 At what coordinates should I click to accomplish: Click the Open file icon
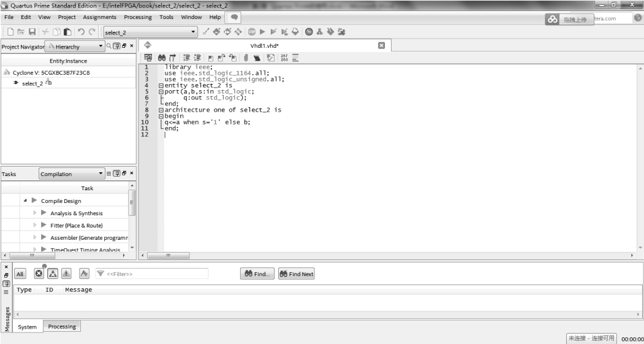pos(21,32)
